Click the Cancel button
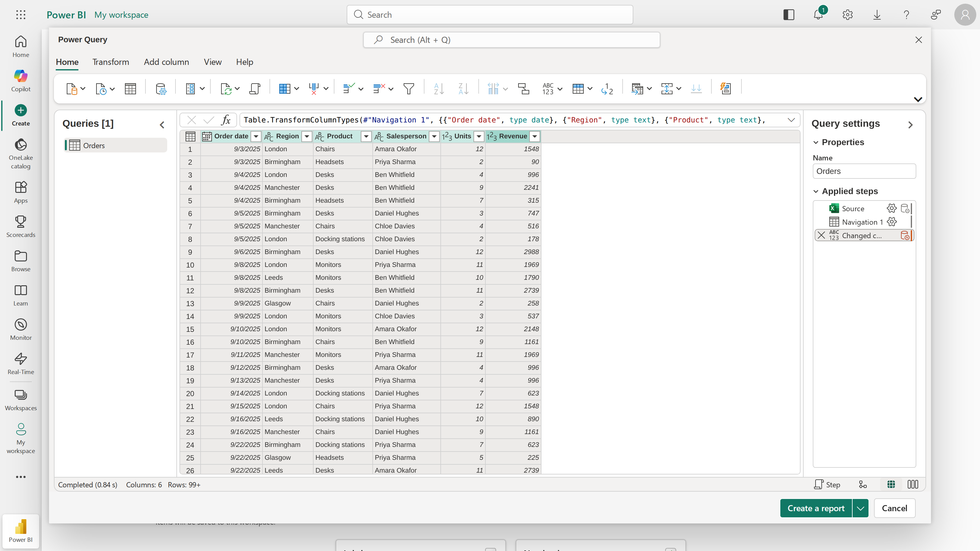This screenshot has height=551, width=980. (x=894, y=508)
